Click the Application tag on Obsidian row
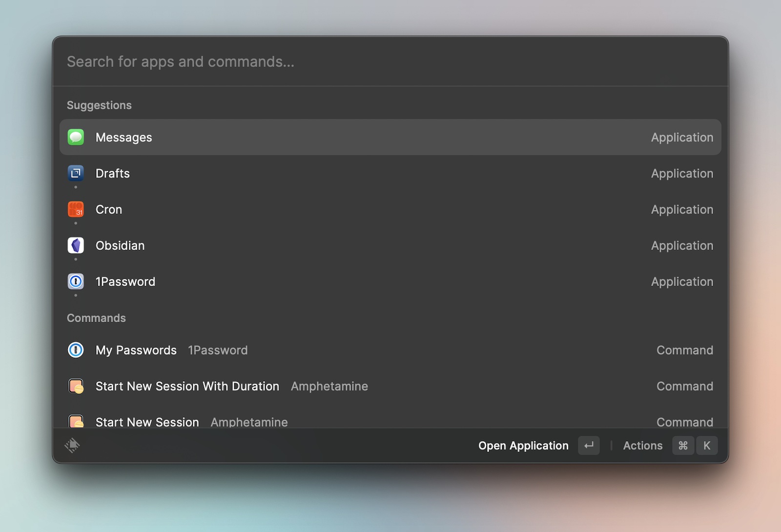 [682, 246]
